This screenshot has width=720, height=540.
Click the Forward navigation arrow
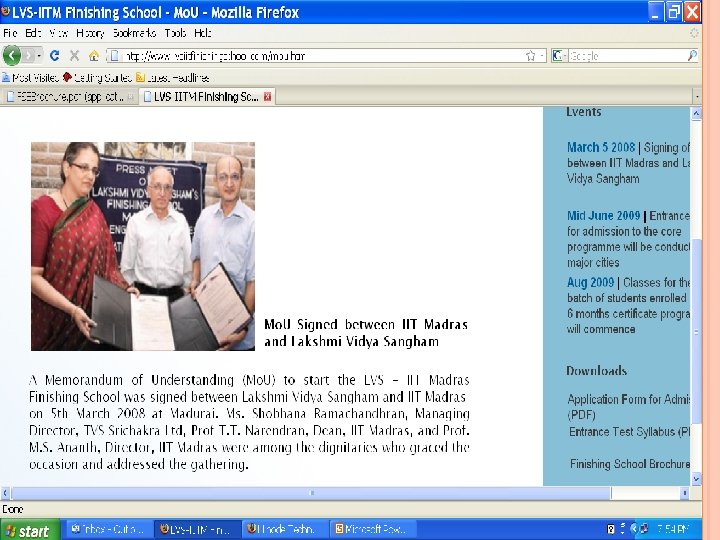28,56
